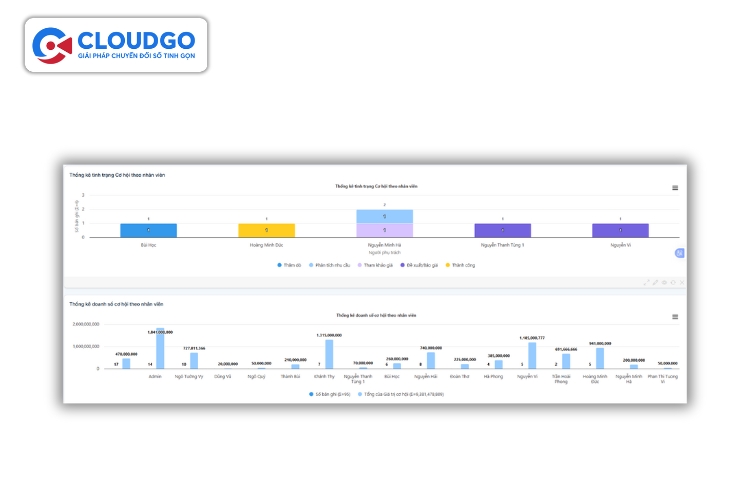The width and height of the screenshot is (750, 500).
Task: Click the purple Nguyễn Vi status bar
Action: 620,230
